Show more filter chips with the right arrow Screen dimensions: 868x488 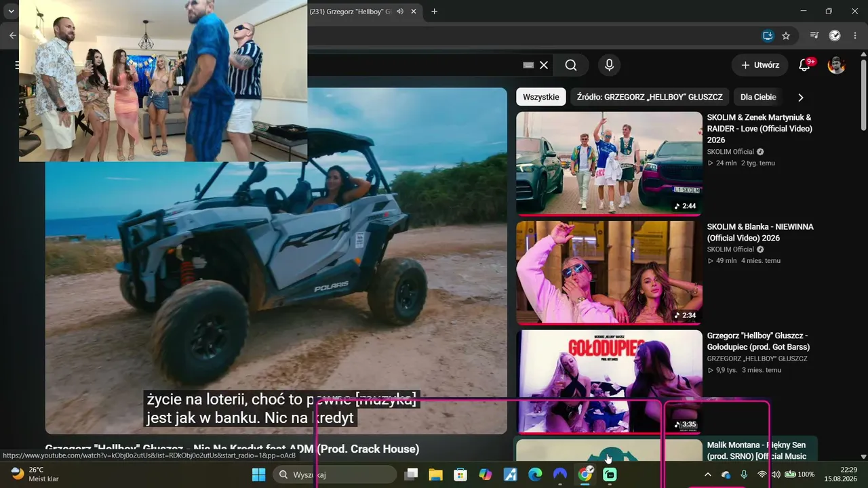pyautogui.click(x=801, y=97)
